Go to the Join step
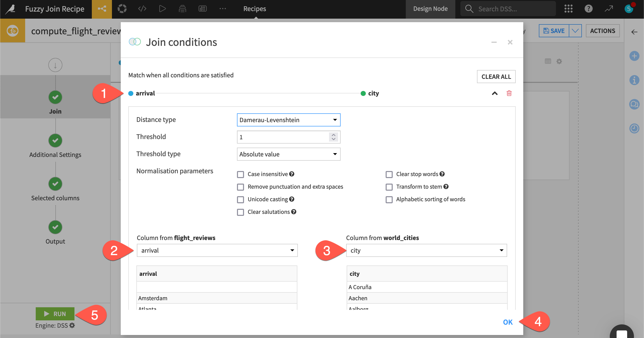Viewport: 644px width, 338px height. coord(55,97)
